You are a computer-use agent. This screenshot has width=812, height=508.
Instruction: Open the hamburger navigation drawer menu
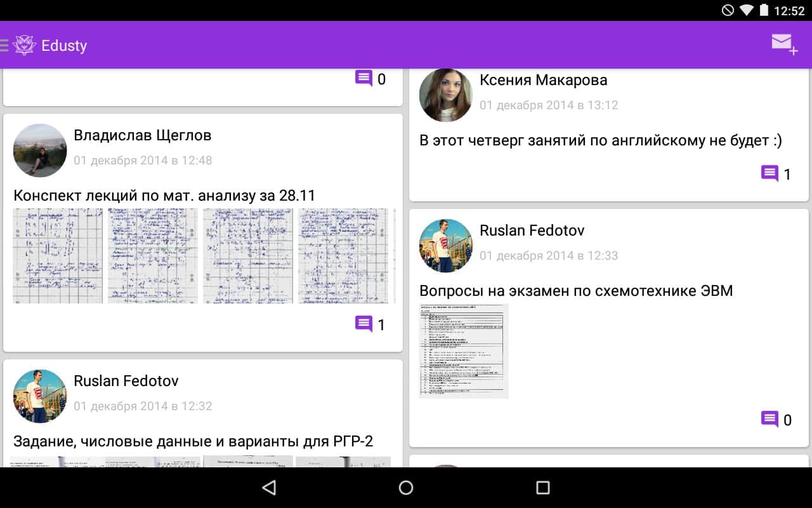[4, 45]
